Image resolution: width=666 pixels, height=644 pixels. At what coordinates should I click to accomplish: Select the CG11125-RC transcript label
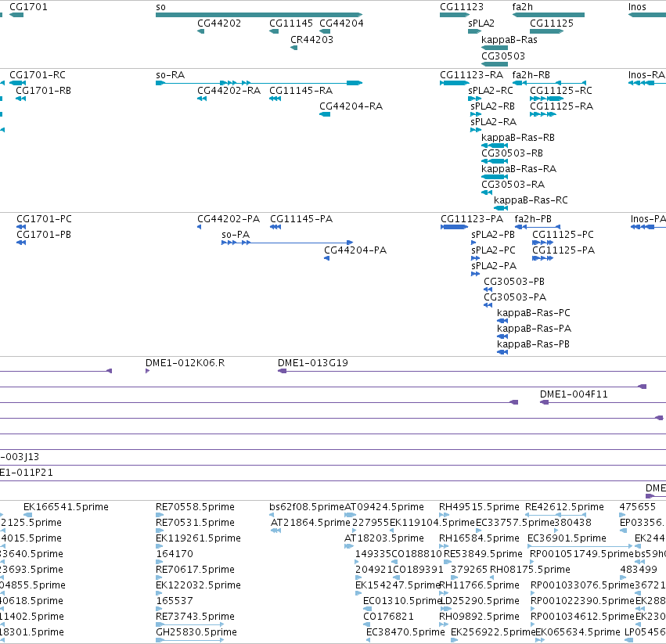(561, 91)
